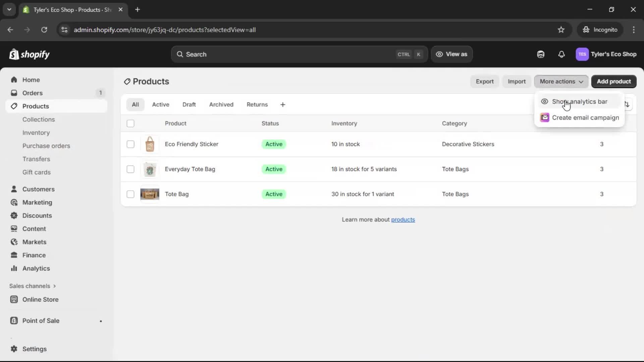Tick the Everyday Tote Bag checkbox

point(130,169)
